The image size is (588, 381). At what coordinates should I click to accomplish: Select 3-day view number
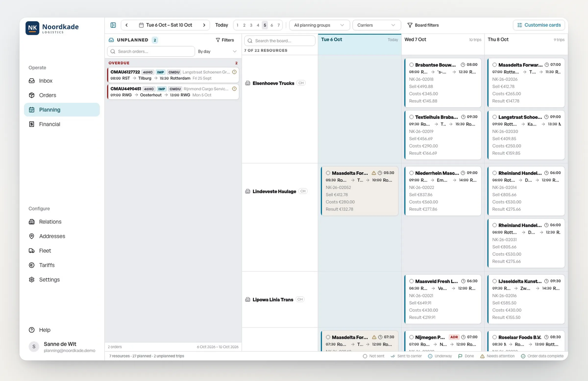(251, 25)
